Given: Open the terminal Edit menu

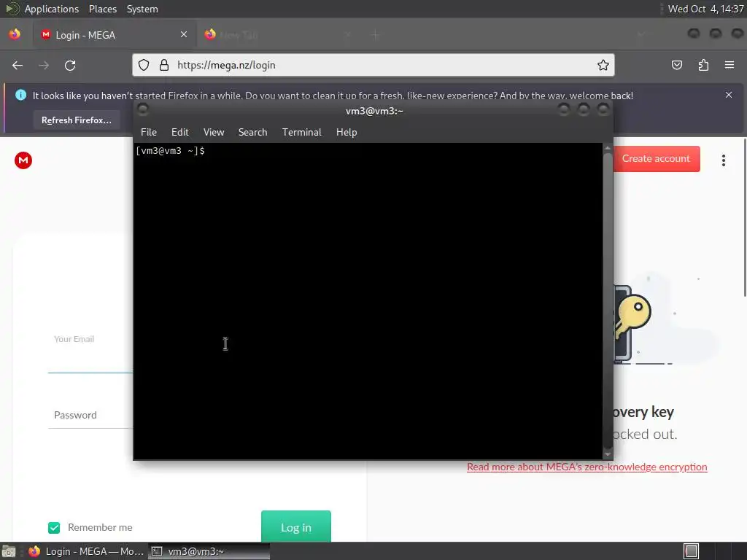Looking at the screenshot, I should pyautogui.click(x=180, y=133).
